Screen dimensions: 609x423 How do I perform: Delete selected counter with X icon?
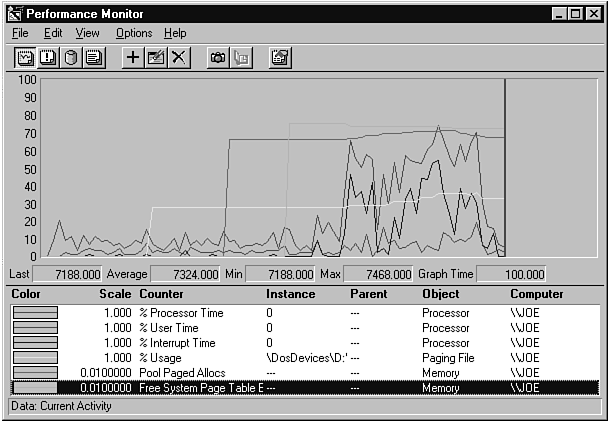click(x=178, y=57)
